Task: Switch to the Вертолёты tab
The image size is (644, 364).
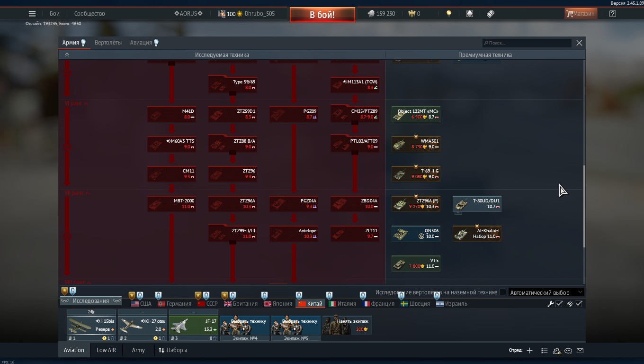Action: (x=108, y=43)
